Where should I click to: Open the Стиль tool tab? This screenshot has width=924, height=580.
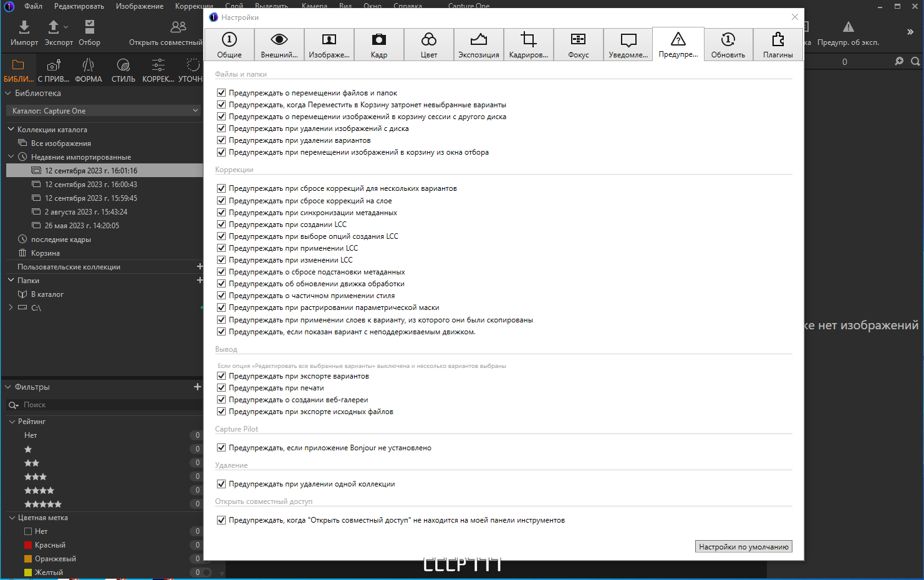pyautogui.click(x=123, y=69)
